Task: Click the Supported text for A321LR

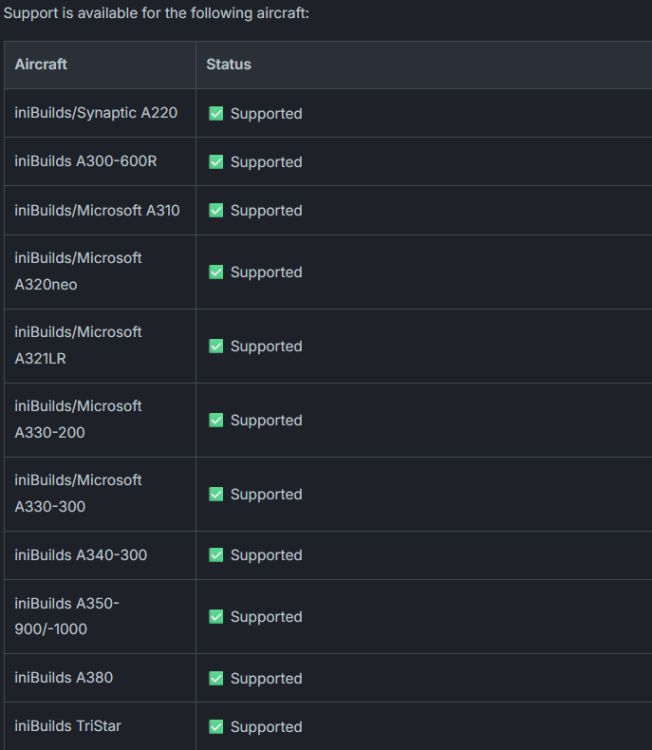Action: click(266, 346)
